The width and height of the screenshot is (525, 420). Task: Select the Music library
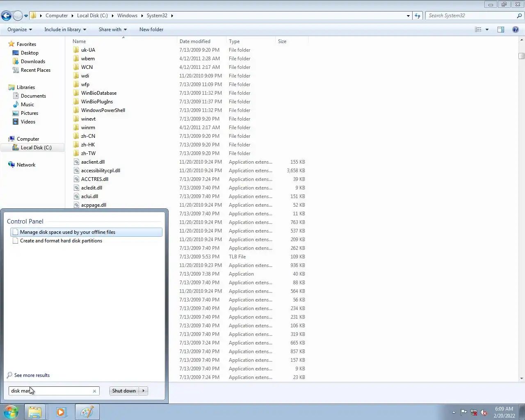(27, 105)
